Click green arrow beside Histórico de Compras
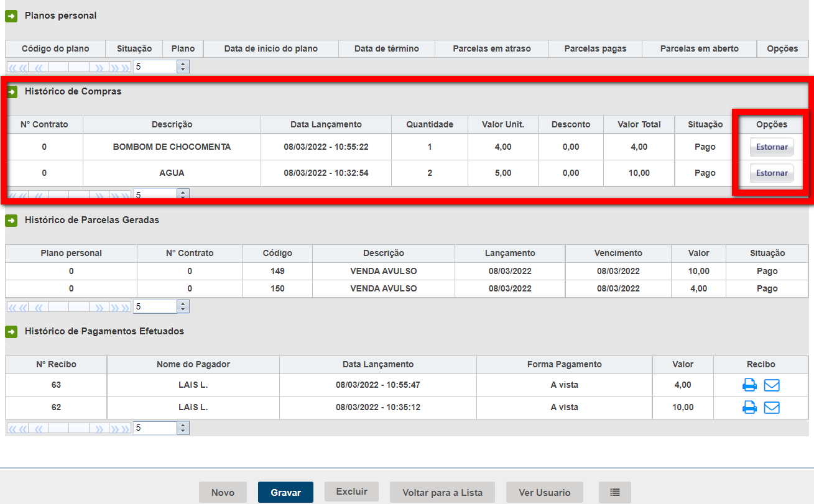This screenshot has height=504, width=814. click(11, 92)
